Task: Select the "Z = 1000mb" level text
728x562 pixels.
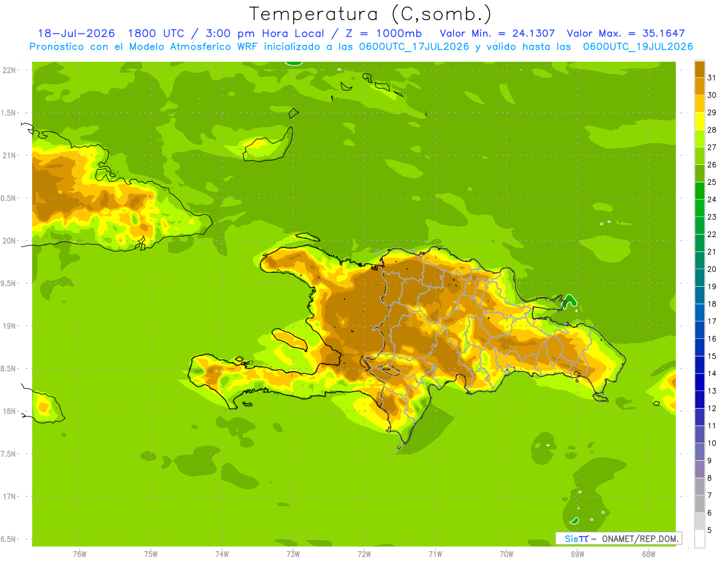Action: coord(383,34)
